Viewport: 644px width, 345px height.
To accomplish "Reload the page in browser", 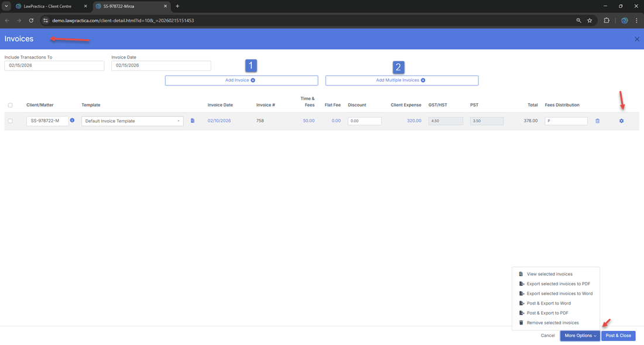I will (x=31, y=21).
